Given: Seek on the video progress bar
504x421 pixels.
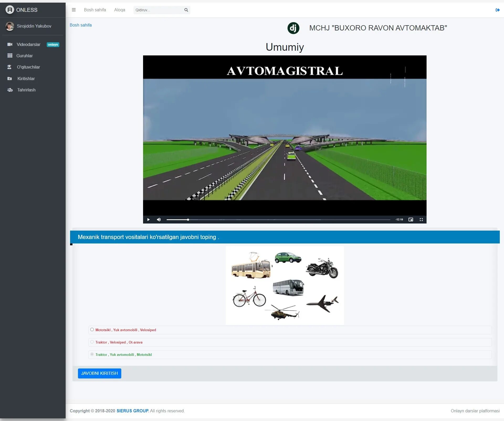Looking at the screenshot, I should click(278, 220).
